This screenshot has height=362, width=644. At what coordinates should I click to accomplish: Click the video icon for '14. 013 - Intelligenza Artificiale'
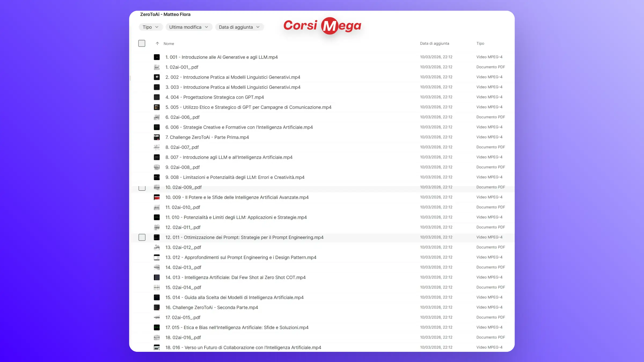pyautogui.click(x=157, y=277)
